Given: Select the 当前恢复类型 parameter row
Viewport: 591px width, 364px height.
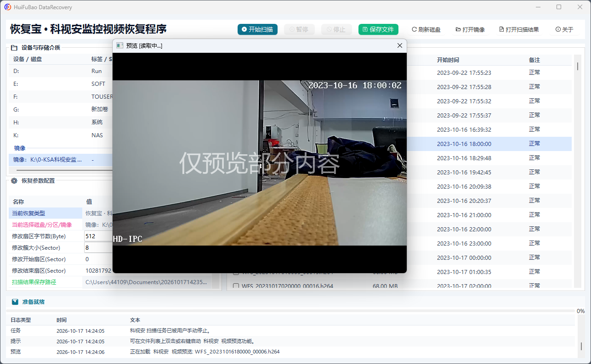Looking at the screenshot, I should tap(61, 213).
